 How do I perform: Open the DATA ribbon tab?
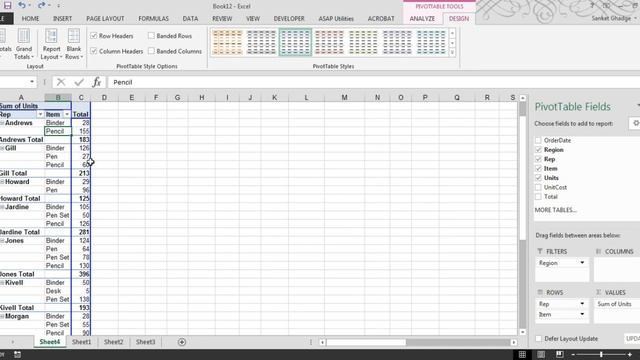190,19
